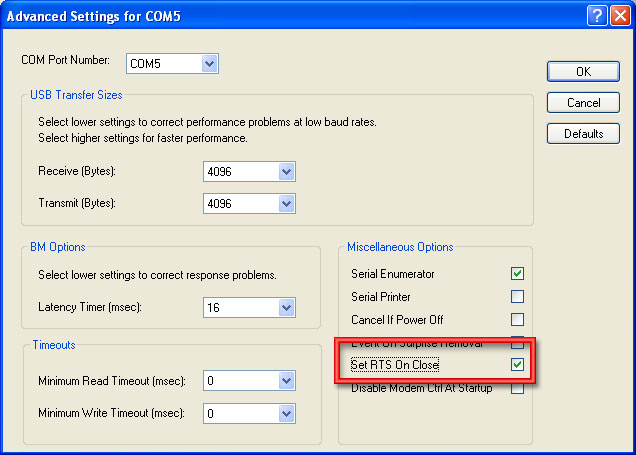The image size is (636, 455).
Task: Toggle Event On Surprise Removal checkbox
Action: pyautogui.click(x=517, y=343)
